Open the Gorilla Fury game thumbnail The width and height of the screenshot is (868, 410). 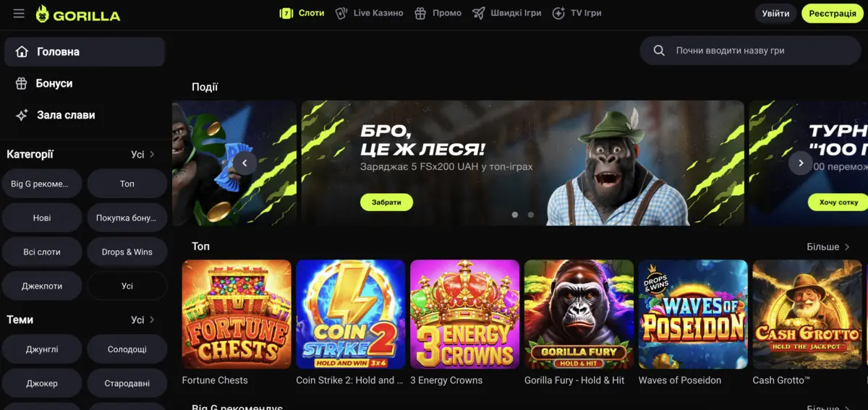pyautogui.click(x=579, y=314)
